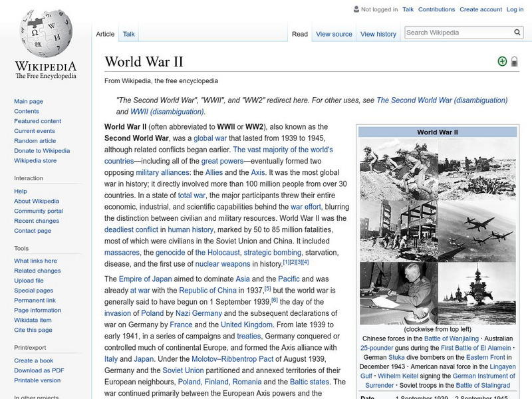This screenshot has height=399, width=532.
Task: Follow the great powers link
Action: click(x=222, y=161)
